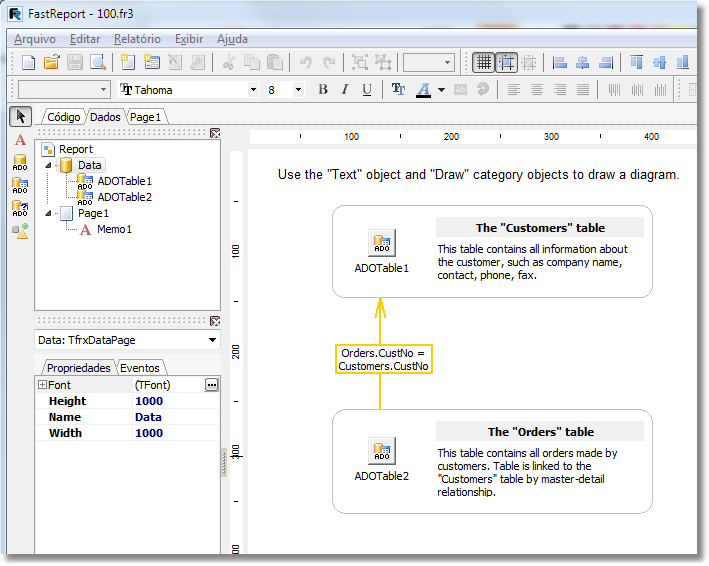Switch to the Código tab
Screen dimensions: 709x566
pos(63,117)
